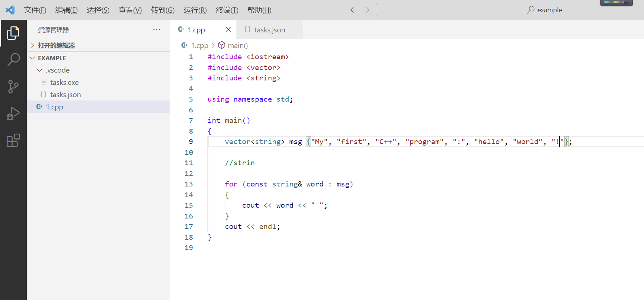Open tasks.json in the explorer tree
This screenshot has width=644, height=300.
(x=98, y=95)
